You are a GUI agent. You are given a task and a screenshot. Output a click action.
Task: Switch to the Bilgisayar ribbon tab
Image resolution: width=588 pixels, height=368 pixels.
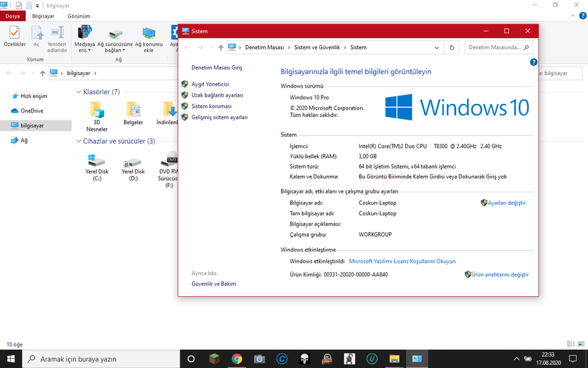tap(43, 16)
